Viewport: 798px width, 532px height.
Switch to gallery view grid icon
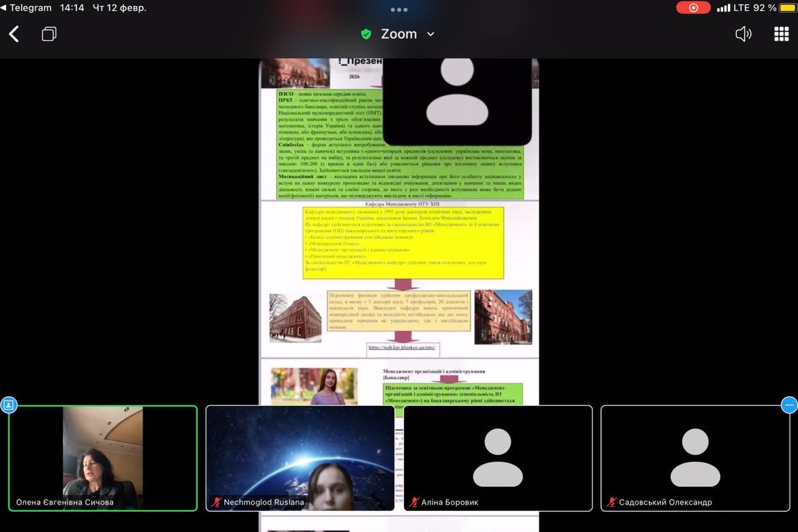coord(781,34)
